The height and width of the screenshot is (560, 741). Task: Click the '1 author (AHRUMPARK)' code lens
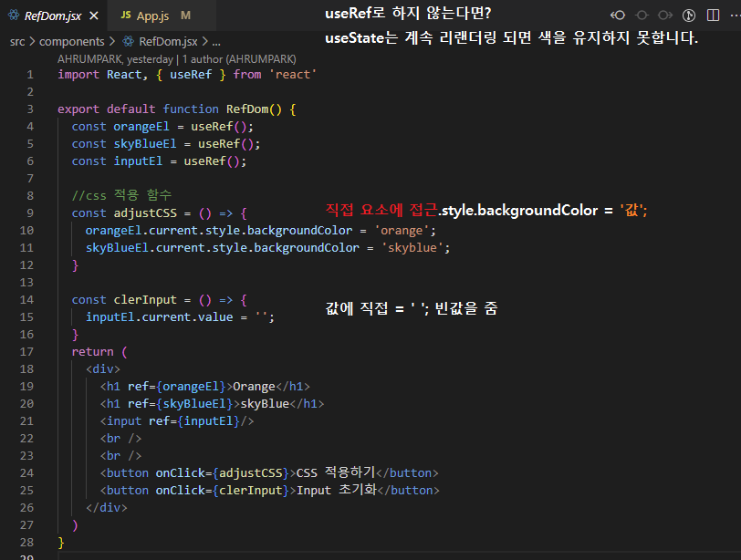[x=239, y=59]
